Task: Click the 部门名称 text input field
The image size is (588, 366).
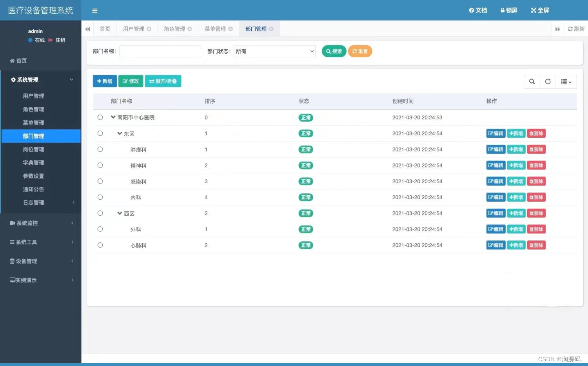Action: [160, 51]
